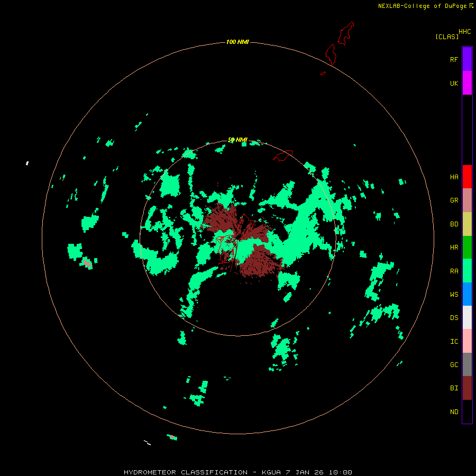The image size is (476, 476).
Task: Pick the HR dark green legend swatch
Action: click(x=467, y=248)
